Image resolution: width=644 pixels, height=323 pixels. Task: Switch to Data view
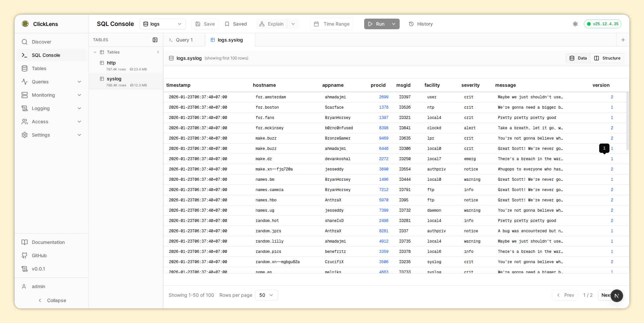pyautogui.click(x=578, y=58)
